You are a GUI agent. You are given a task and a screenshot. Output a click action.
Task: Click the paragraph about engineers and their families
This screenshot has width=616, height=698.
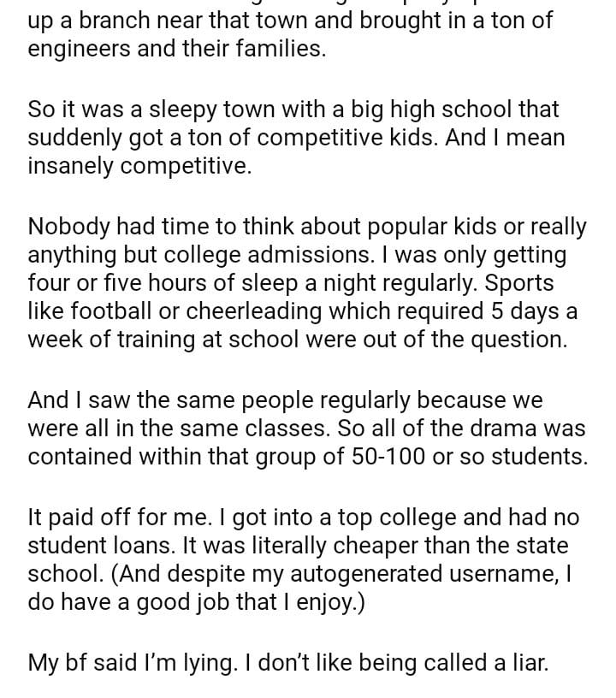click(291, 34)
